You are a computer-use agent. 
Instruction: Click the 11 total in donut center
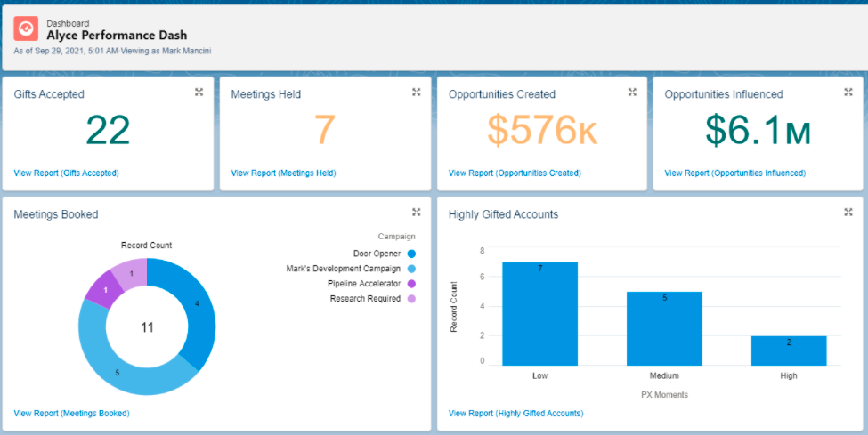tap(147, 327)
